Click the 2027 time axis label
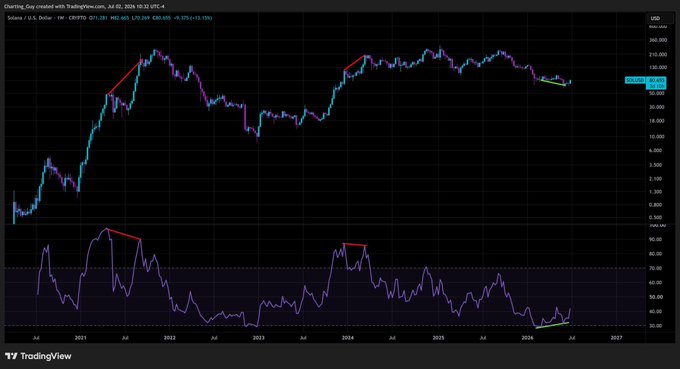The image size is (680, 369). pyautogui.click(x=616, y=338)
